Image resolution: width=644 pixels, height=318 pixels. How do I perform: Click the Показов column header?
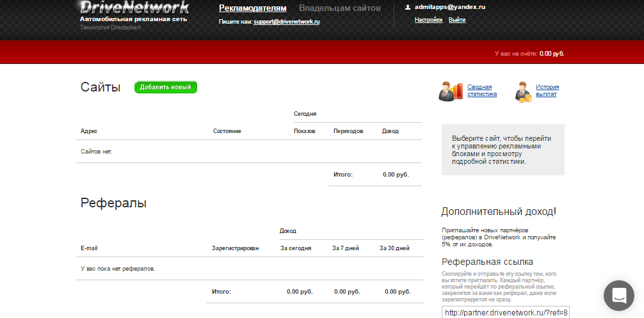(x=304, y=131)
